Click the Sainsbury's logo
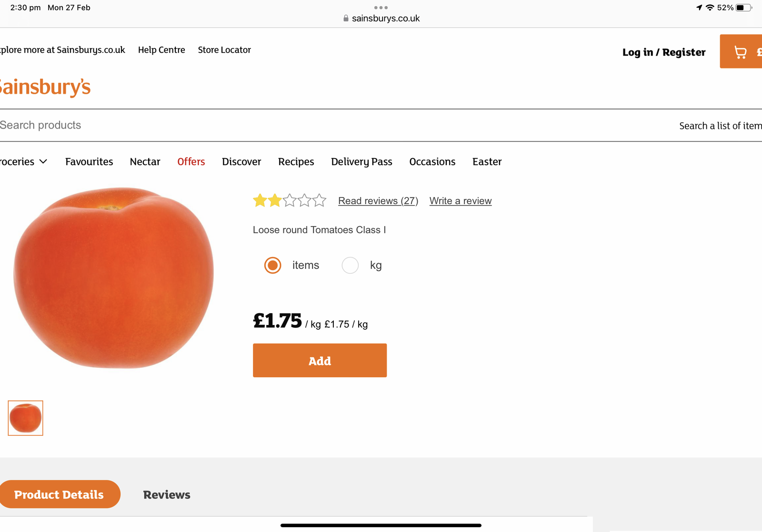 point(45,87)
